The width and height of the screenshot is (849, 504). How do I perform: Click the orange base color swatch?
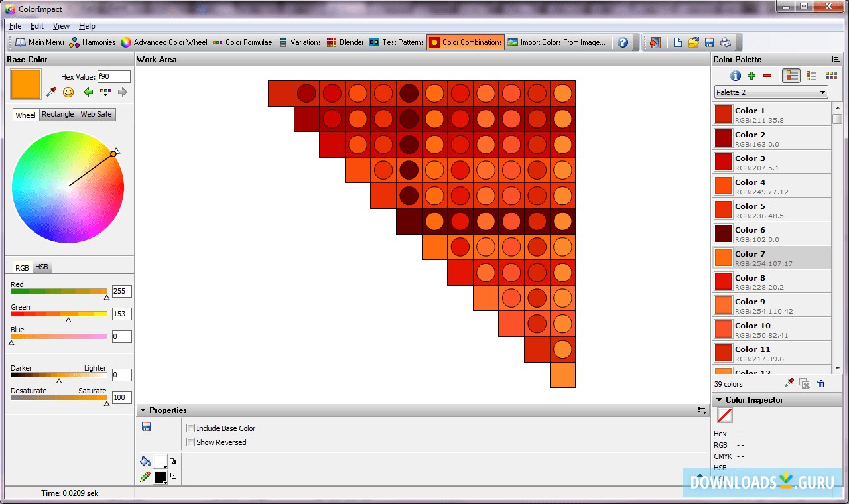coord(26,84)
